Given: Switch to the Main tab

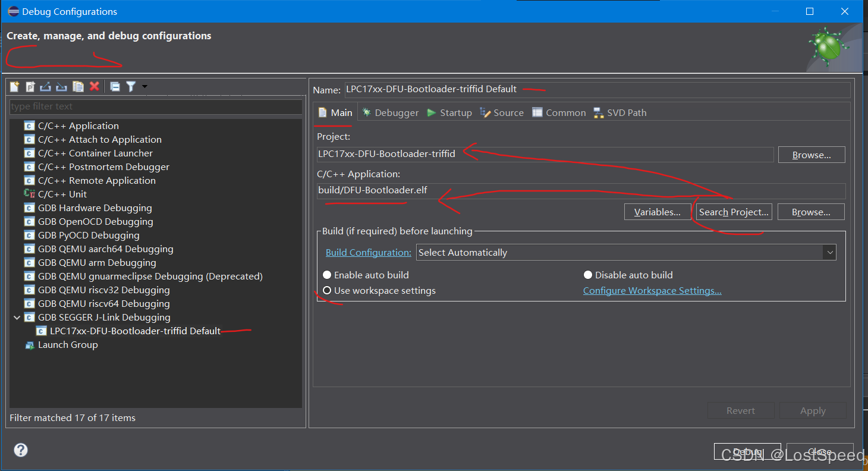Looking at the screenshot, I should pyautogui.click(x=335, y=112).
